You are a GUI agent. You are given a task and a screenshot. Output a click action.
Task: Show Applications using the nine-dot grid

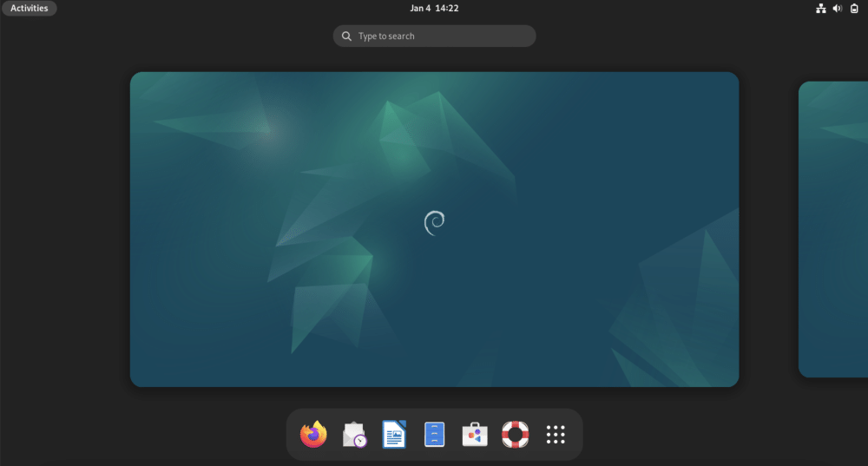tap(556, 434)
